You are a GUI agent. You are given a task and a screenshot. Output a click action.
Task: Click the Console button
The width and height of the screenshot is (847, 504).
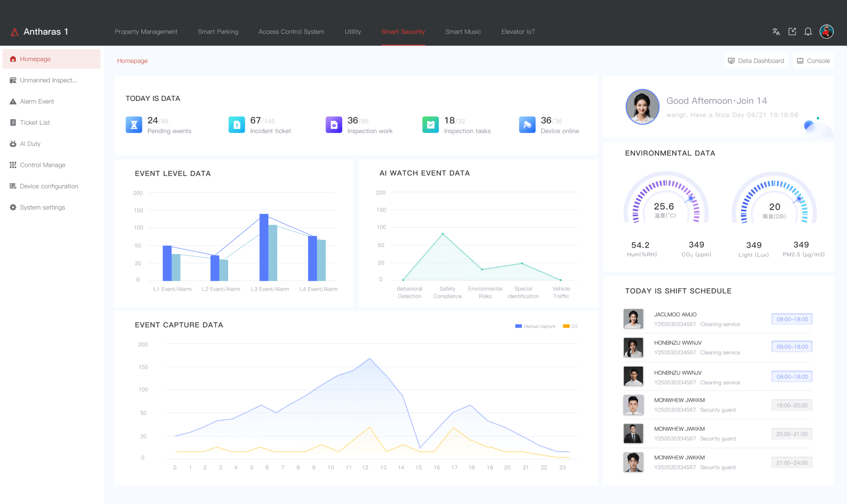pyautogui.click(x=813, y=61)
